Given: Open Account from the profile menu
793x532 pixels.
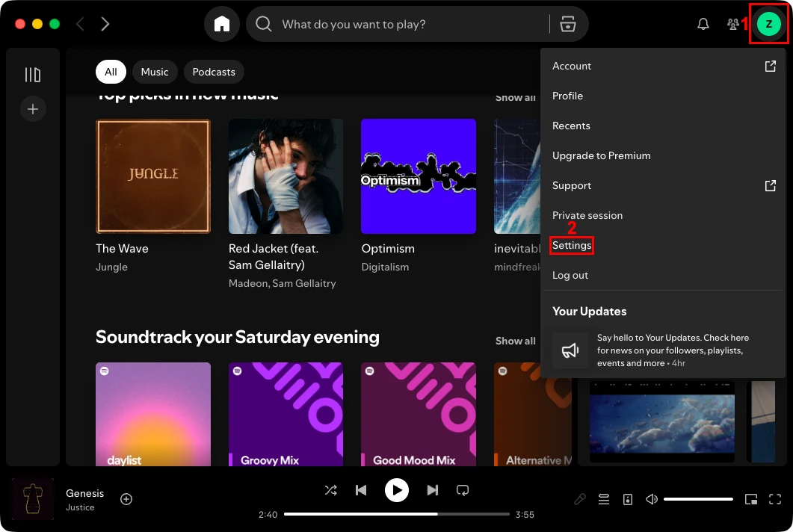Looking at the screenshot, I should click(x=664, y=66).
